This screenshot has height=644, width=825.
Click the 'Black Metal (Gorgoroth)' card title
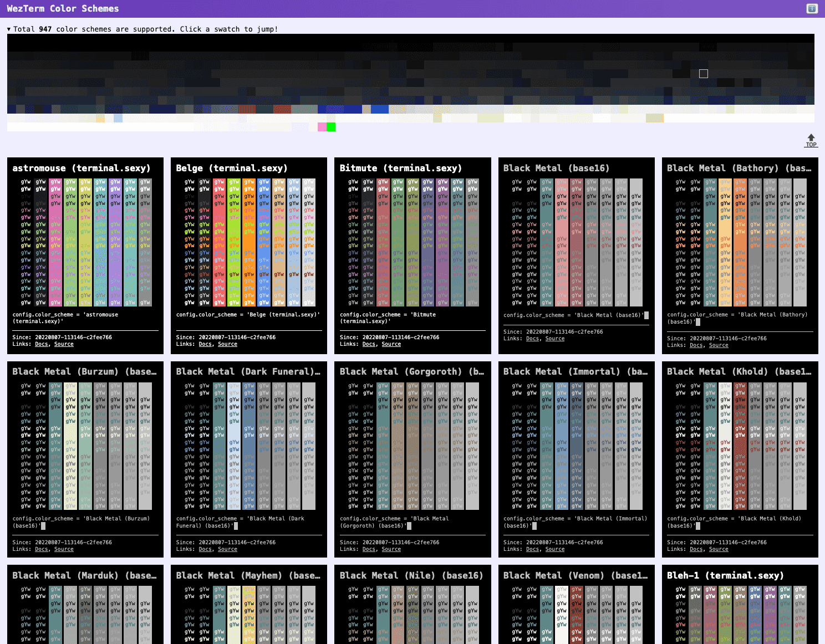point(411,371)
